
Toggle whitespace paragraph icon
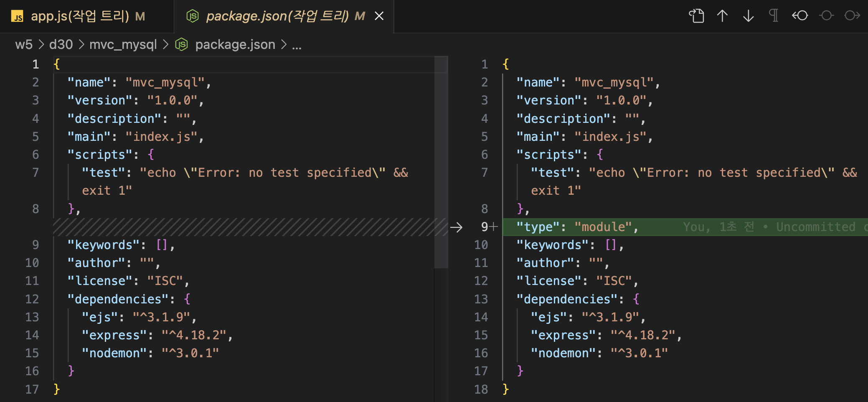click(774, 16)
